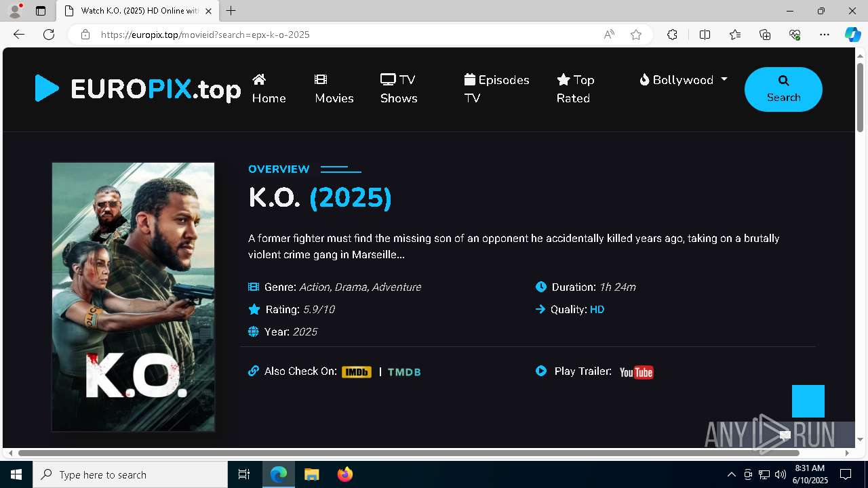The height and width of the screenshot is (488, 868).
Task: Open Settings and more menu
Action: [825, 35]
